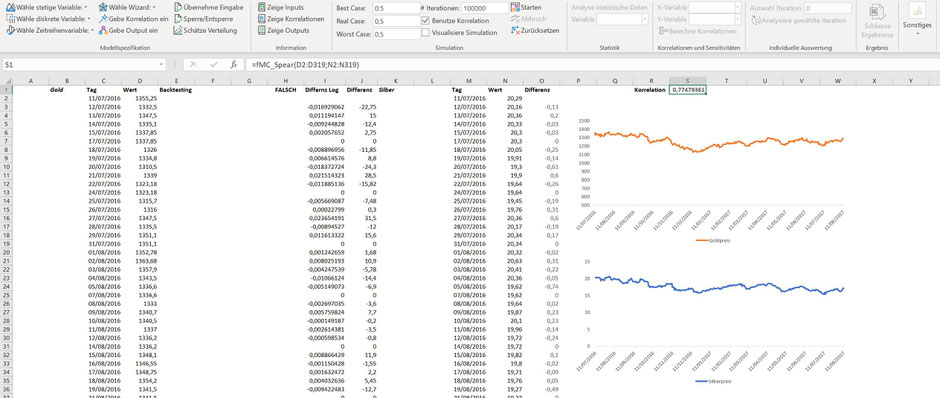Viewport: 940px width, 398px height.
Task: Click the Sperre/Entsperre icon
Action: (179, 19)
